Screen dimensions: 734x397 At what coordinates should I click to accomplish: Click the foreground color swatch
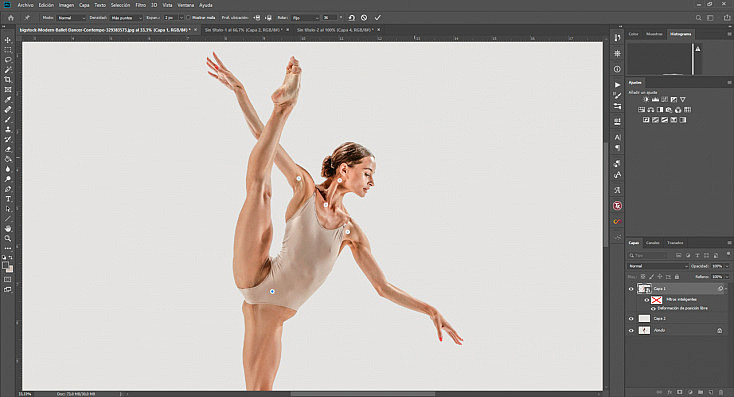6,265
